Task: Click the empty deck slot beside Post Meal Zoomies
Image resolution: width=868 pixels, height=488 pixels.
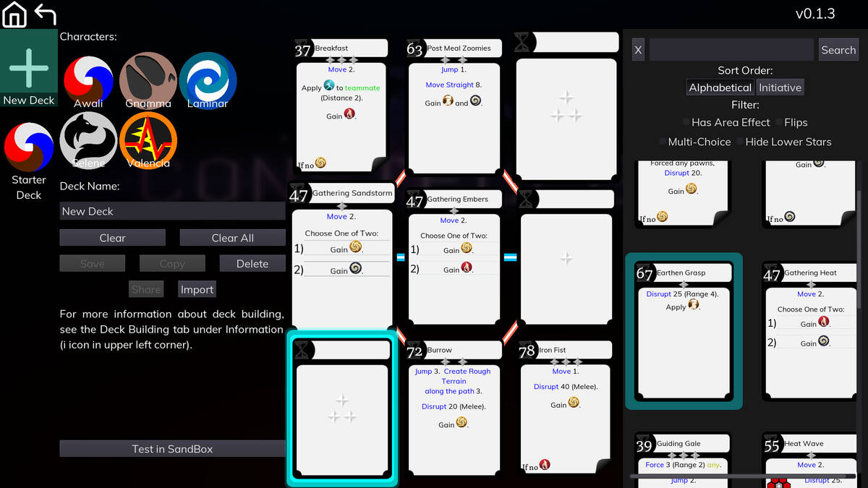Action: click(x=566, y=106)
